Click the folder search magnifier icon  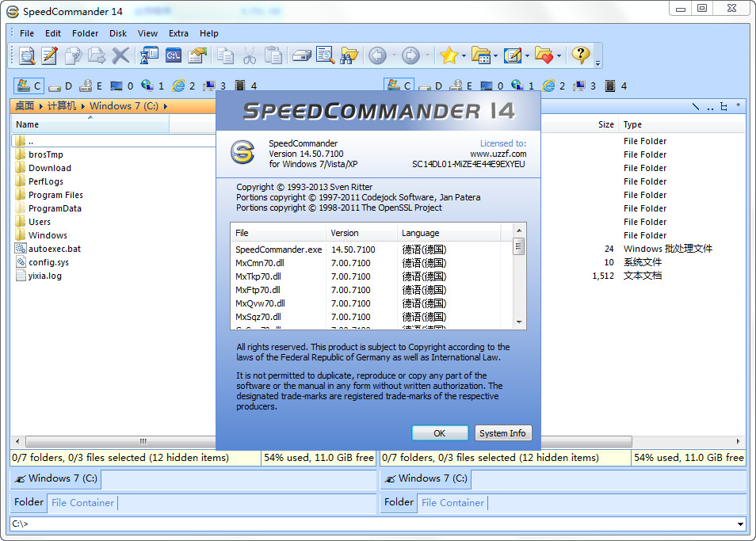point(326,55)
